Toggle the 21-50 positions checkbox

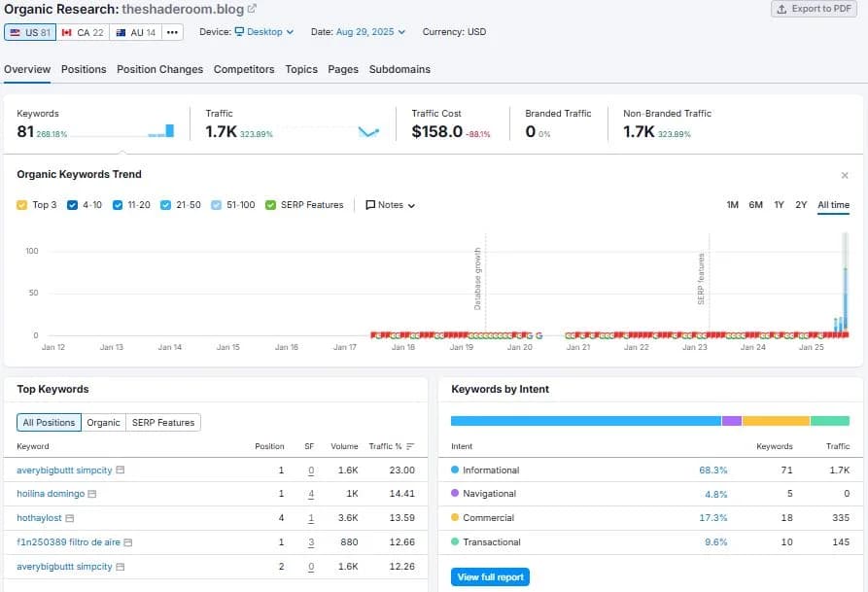pyautogui.click(x=165, y=205)
